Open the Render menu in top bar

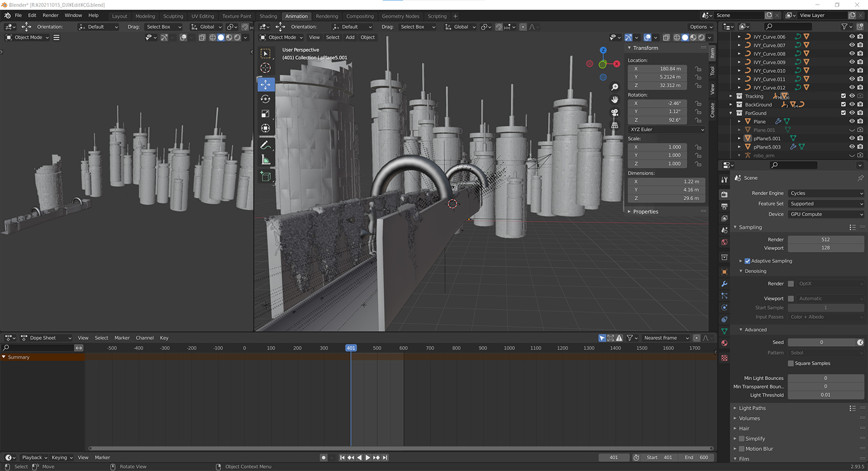50,16
